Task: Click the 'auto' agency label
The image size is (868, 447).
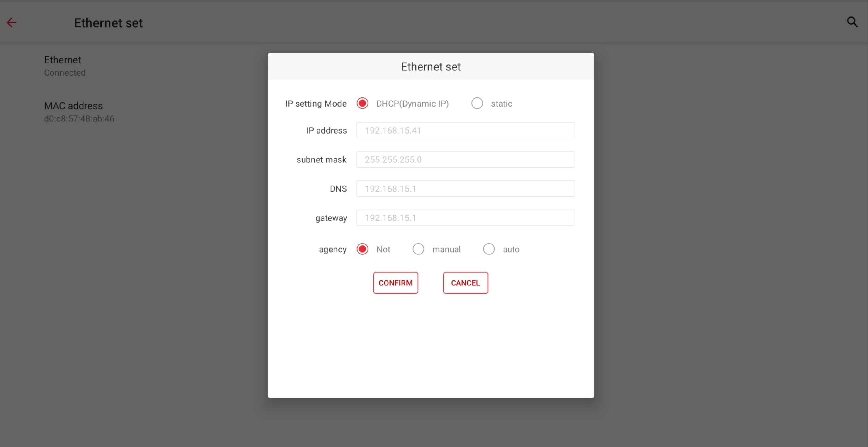Action: pyautogui.click(x=511, y=249)
